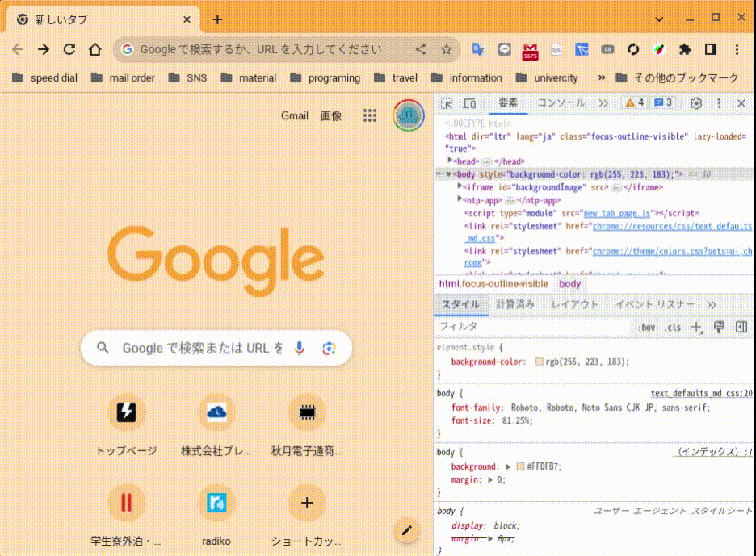Viewport: 756px width, 556px height.
Task: Expand margin in the index body rule
Action: 490,480
